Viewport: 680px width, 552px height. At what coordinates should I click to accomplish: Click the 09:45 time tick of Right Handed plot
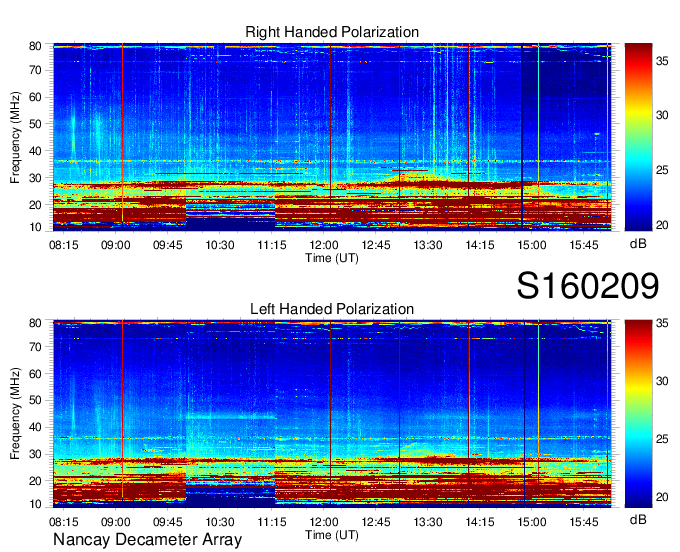tap(168, 245)
